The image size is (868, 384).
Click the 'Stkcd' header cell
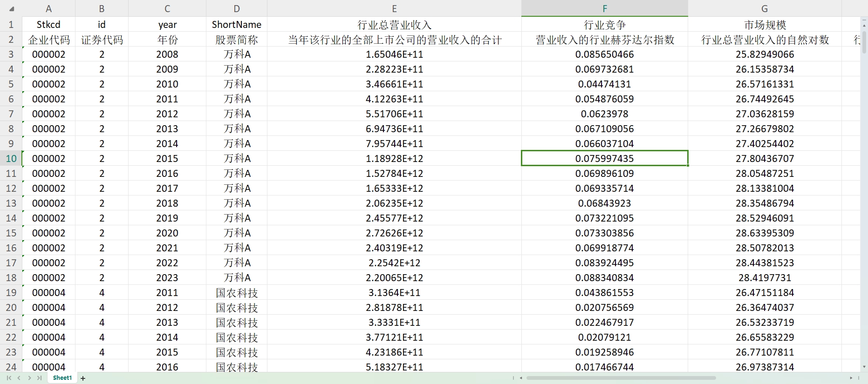(x=48, y=24)
